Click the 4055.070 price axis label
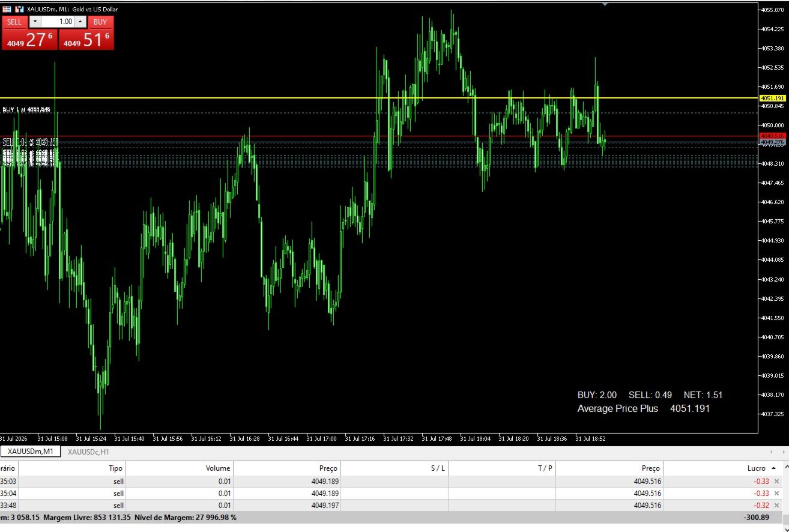The width and height of the screenshot is (789, 532). 772,10
